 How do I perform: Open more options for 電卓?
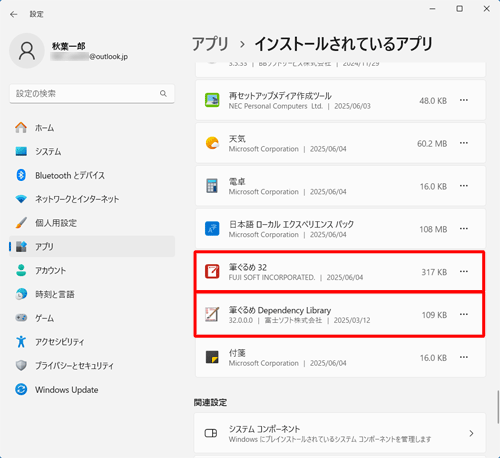(x=464, y=186)
